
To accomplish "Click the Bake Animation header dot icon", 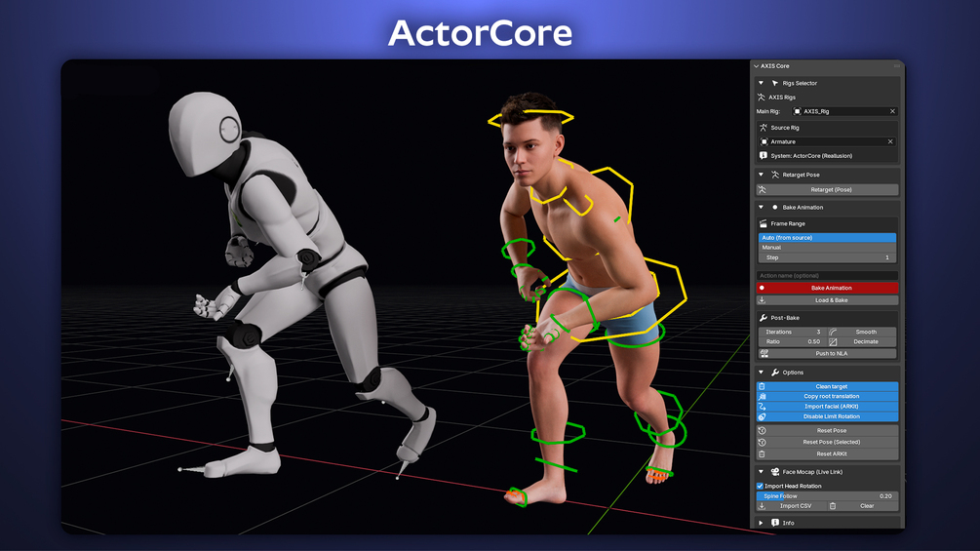I will tap(775, 208).
